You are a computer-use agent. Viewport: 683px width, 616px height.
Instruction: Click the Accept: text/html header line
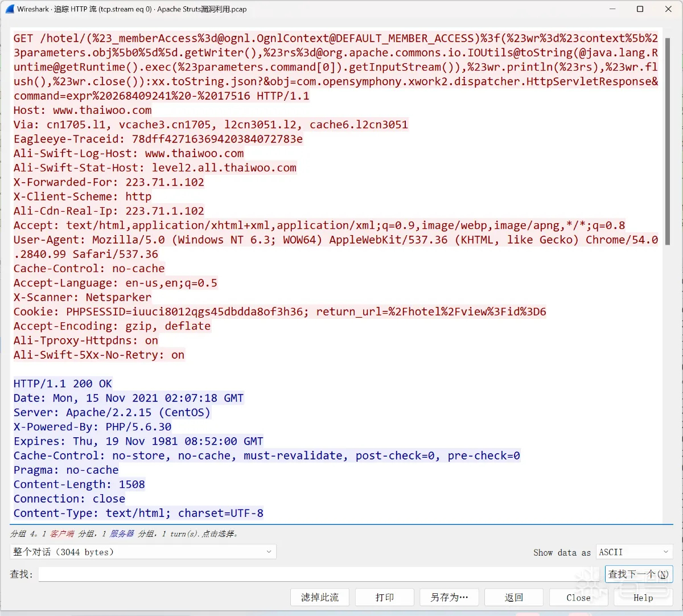tap(319, 225)
